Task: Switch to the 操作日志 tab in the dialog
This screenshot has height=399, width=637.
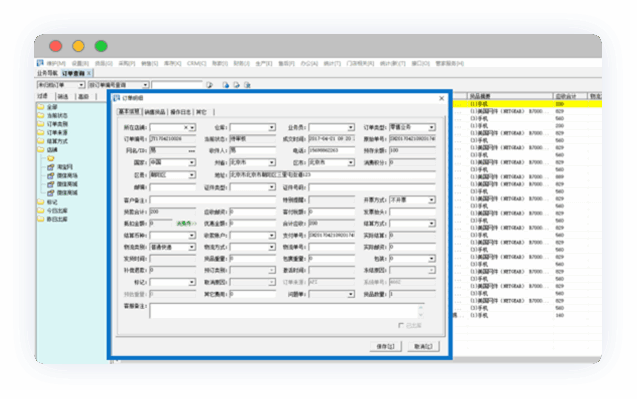Action: coord(181,112)
